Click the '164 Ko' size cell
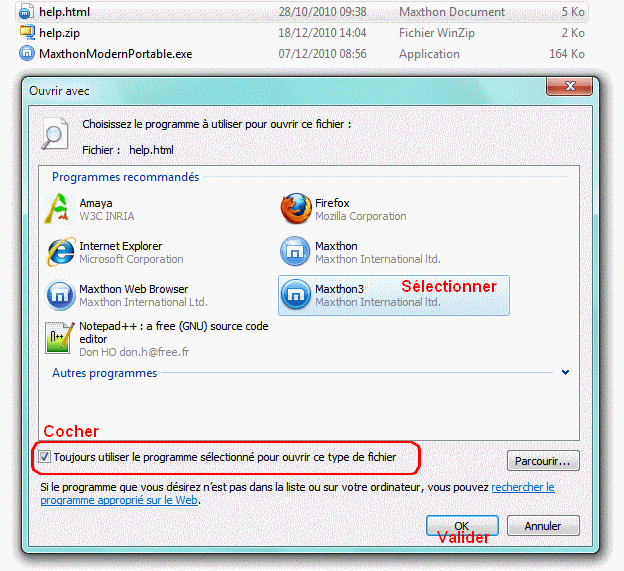This screenshot has width=624, height=571. pyautogui.click(x=567, y=54)
